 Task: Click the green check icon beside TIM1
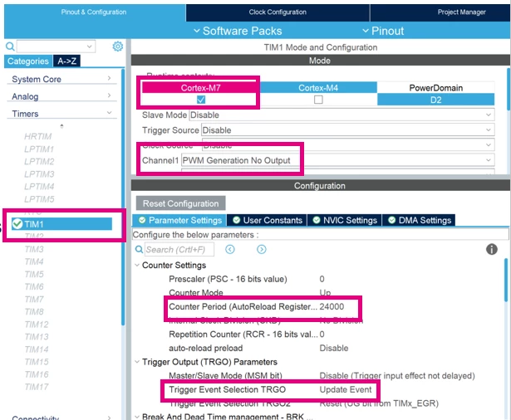pyautogui.click(x=17, y=224)
